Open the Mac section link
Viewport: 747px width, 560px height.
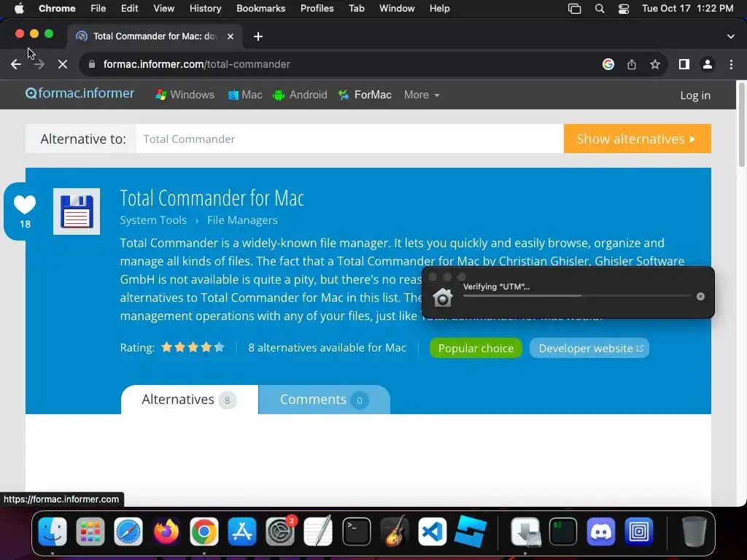tap(245, 95)
